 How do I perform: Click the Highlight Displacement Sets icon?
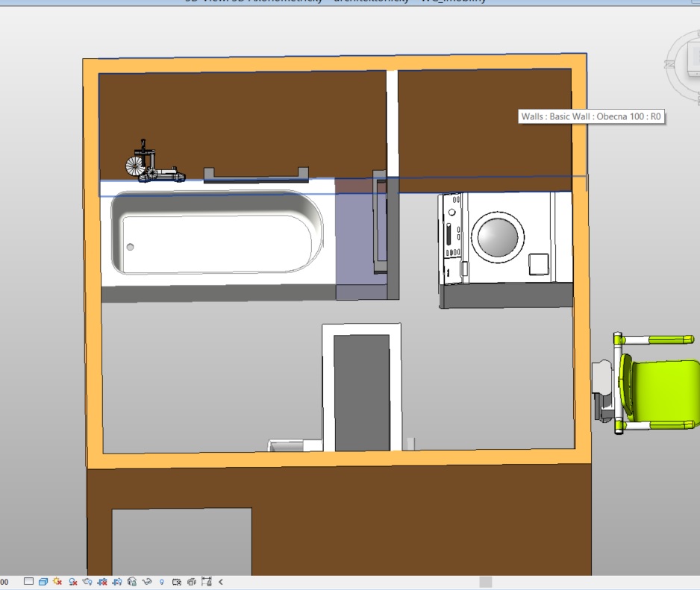[207, 582]
